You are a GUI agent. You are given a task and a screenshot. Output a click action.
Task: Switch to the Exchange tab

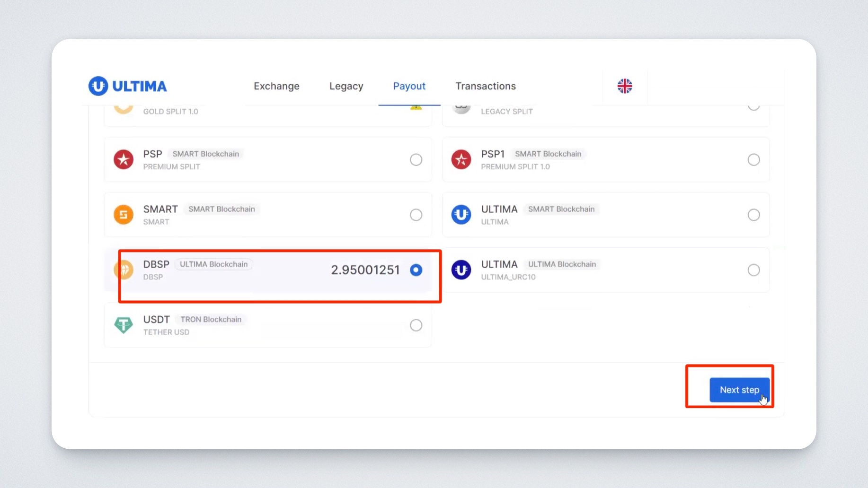coord(276,86)
